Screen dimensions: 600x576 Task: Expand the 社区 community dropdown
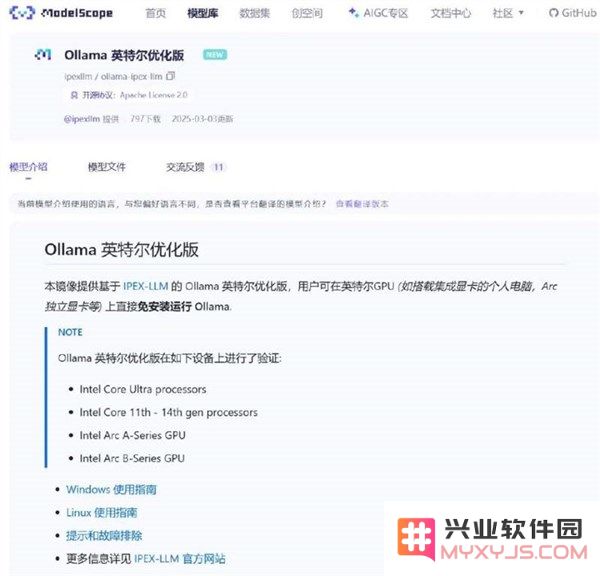(508, 13)
